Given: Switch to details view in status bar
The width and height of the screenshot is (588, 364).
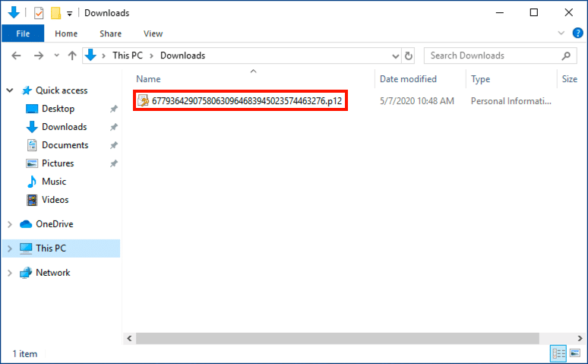Looking at the screenshot, I should (x=558, y=354).
